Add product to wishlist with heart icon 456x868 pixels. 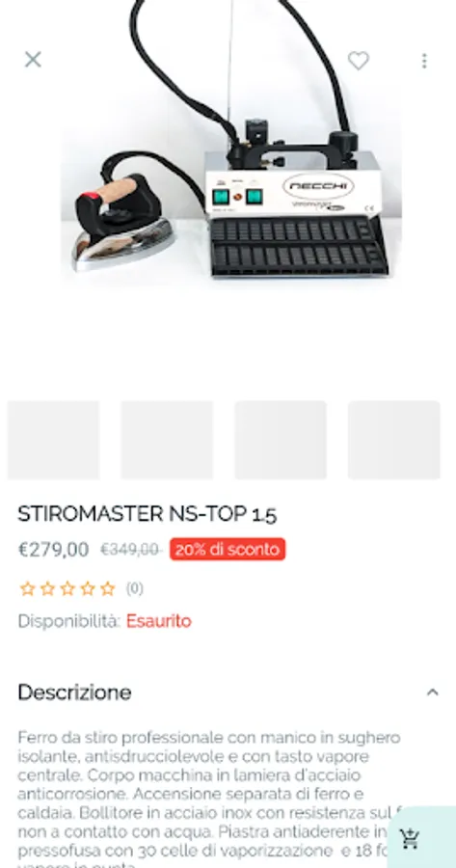pos(358,61)
